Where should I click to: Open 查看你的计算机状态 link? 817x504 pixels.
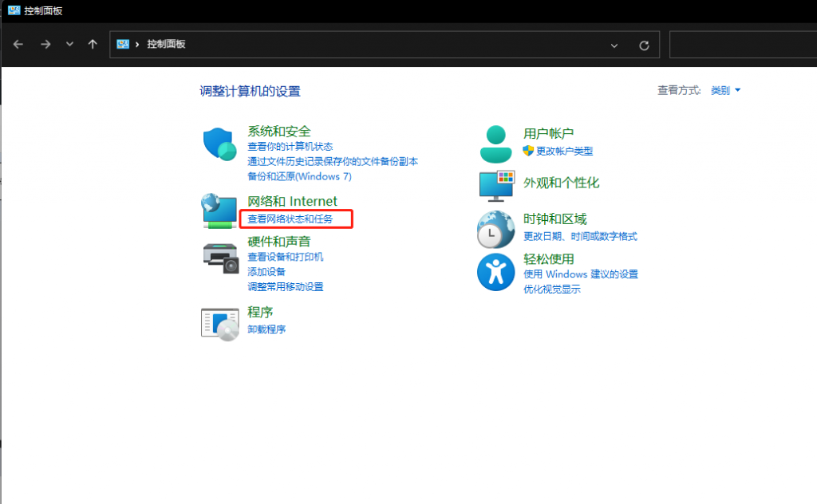tap(290, 147)
